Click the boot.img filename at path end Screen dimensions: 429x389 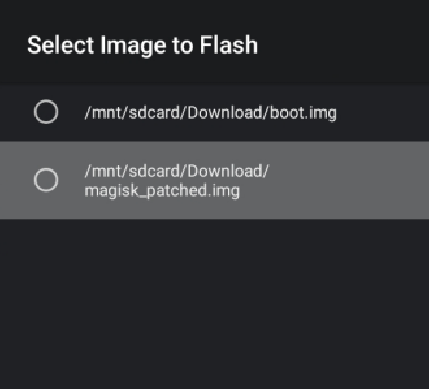(303, 113)
